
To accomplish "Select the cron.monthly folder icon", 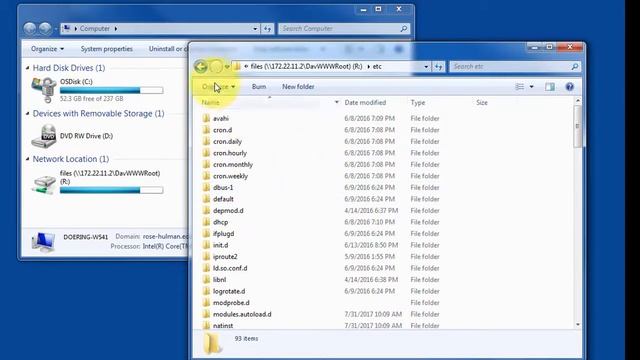I will (x=207, y=164).
